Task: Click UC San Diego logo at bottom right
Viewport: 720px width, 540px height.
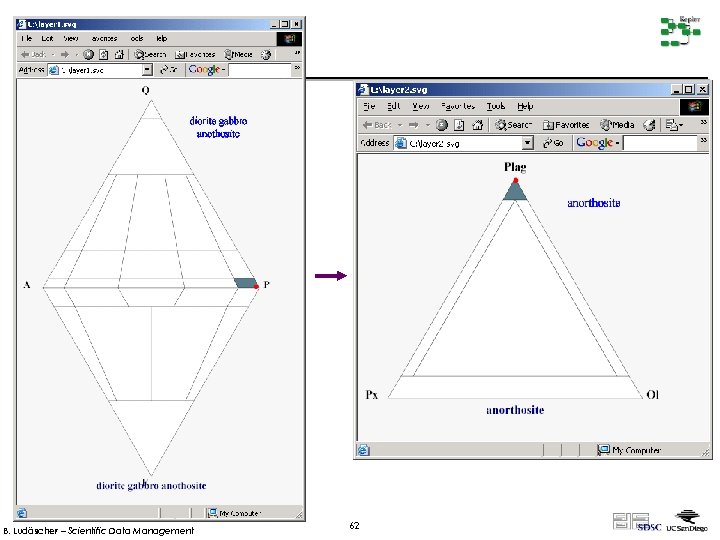Action: coord(687,521)
